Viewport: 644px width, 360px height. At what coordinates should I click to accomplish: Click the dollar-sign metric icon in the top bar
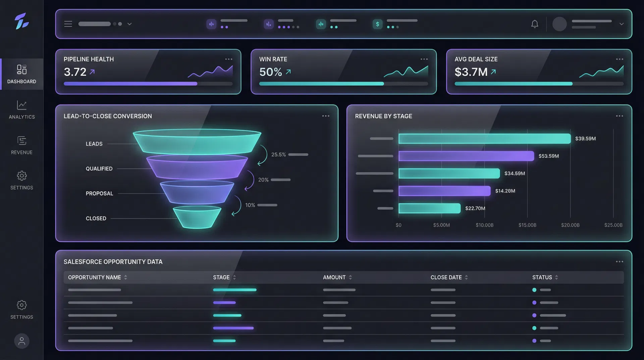(x=377, y=24)
